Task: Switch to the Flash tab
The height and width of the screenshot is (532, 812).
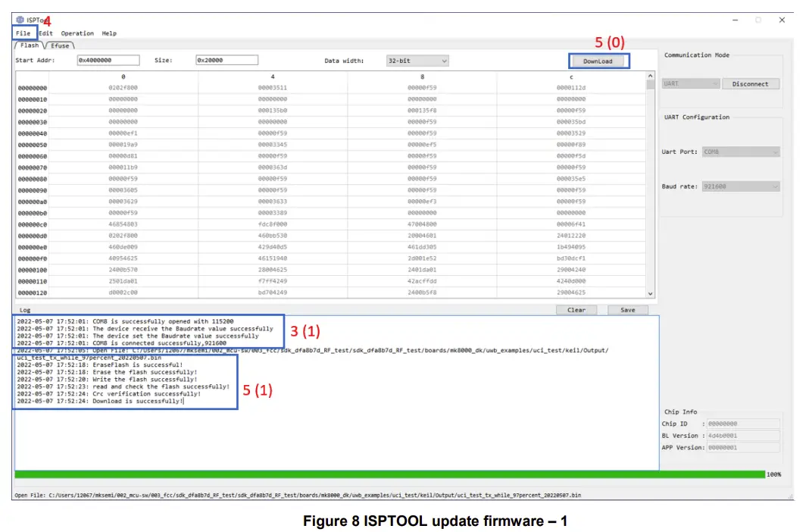Action: (x=30, y=45)
